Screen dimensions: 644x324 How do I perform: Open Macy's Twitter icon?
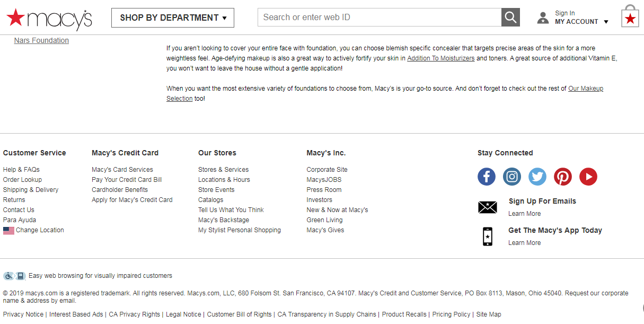(x=537, y=177)
